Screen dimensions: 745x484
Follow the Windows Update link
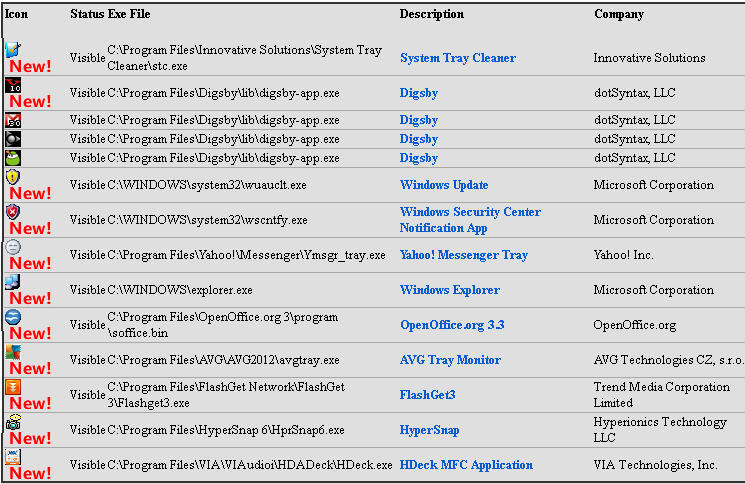tap(444, 185)
